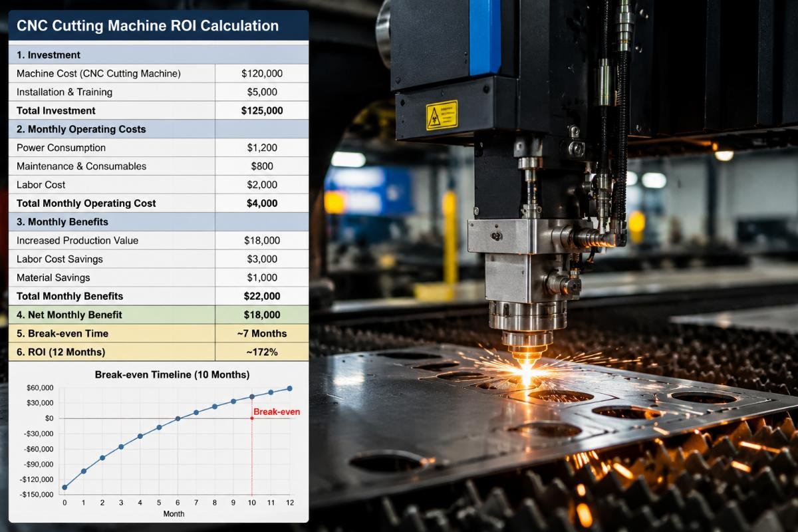This screenshot has width=798, height=532.
Task: Select the "Material Savings" row label
Action: [53, 278]
